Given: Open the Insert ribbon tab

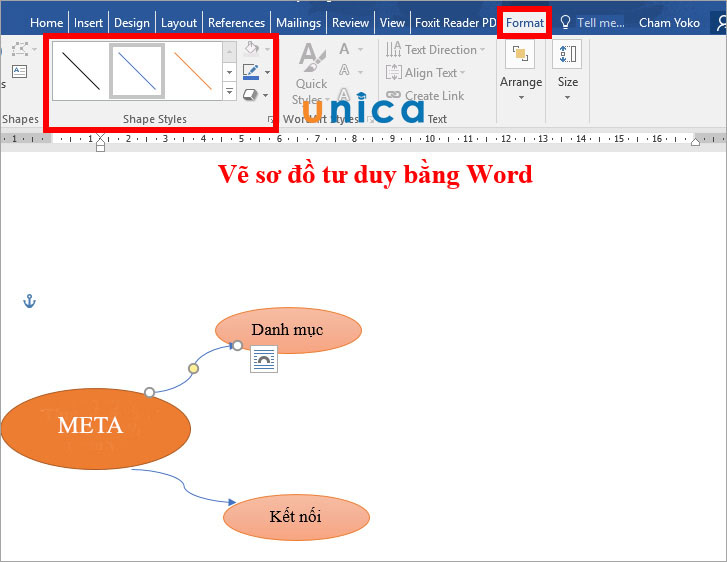Looking at the screenshot, I should 88,23.
